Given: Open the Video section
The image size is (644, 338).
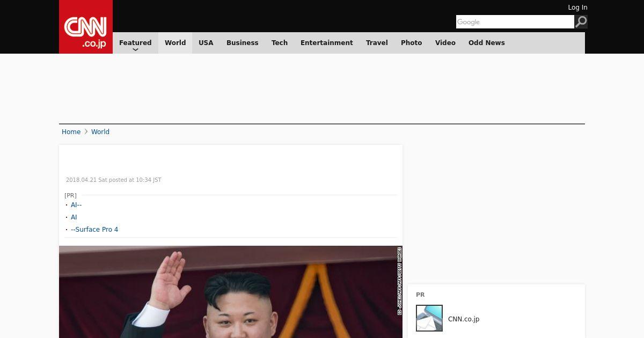Looking at the screenshot, I should point(445,43).
